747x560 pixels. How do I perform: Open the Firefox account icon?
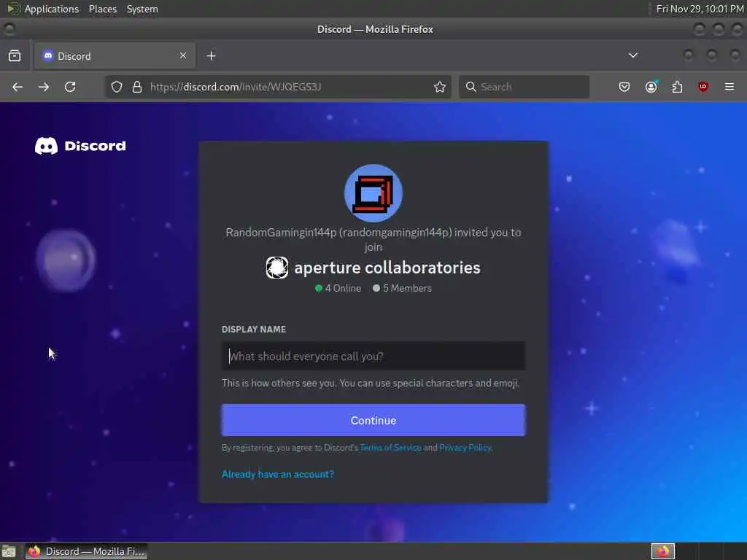pos(651,87)
